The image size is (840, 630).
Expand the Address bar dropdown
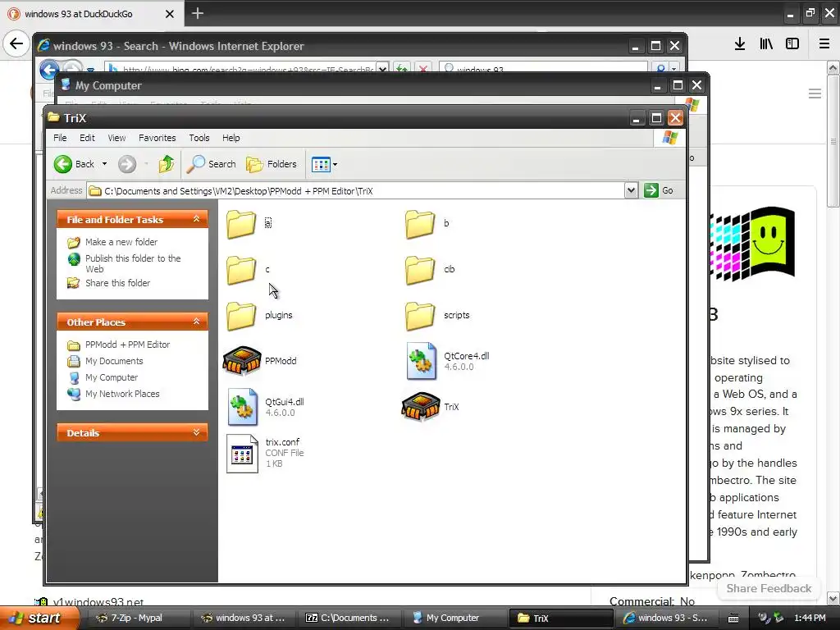click(x=631, y=190)
